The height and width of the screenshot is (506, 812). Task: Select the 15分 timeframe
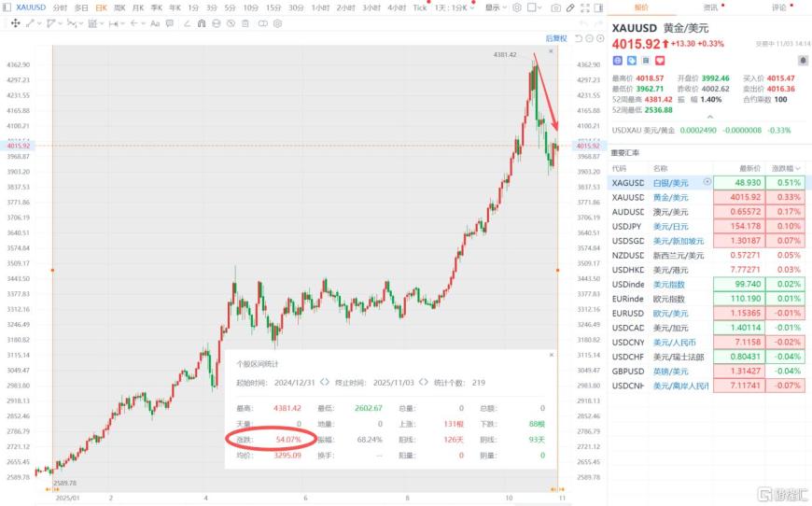coord(273,7)
